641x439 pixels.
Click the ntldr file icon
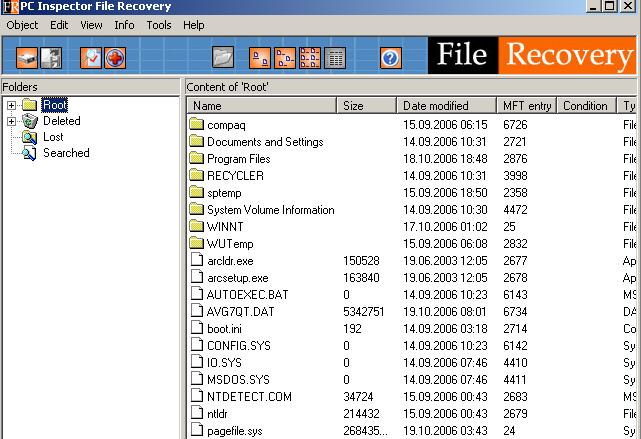(197, 413)
